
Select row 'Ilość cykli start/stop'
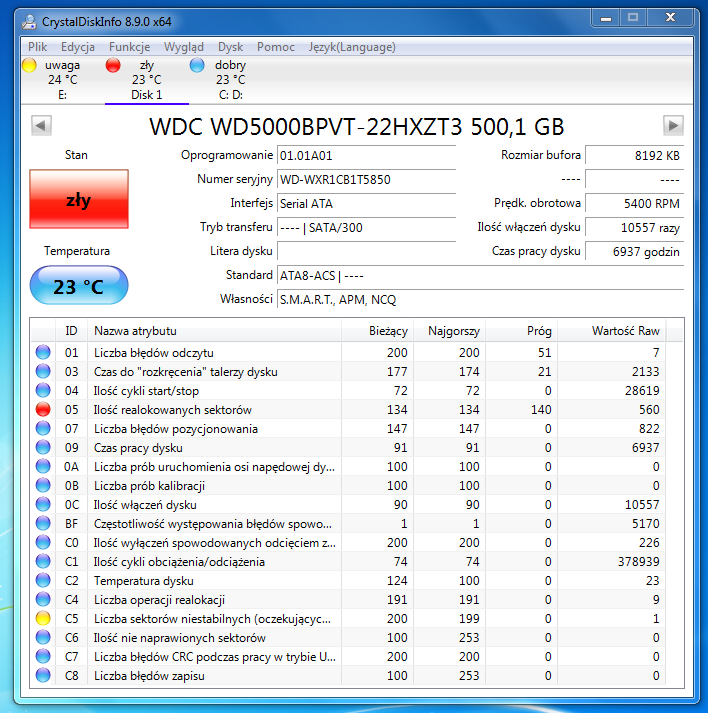(x=348, y=391)
